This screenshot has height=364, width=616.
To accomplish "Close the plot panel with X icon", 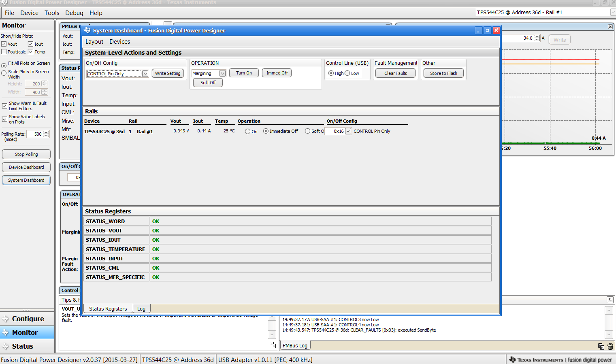I will 610,27.
